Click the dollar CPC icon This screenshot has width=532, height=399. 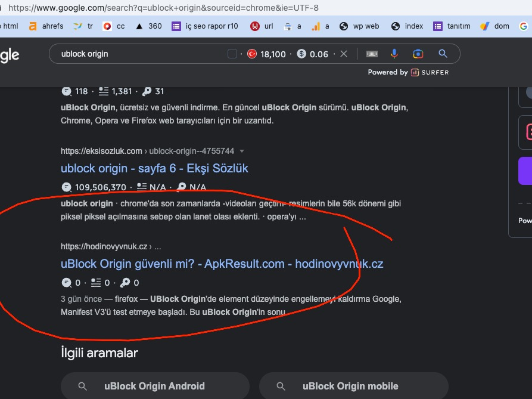coord(301,54)
